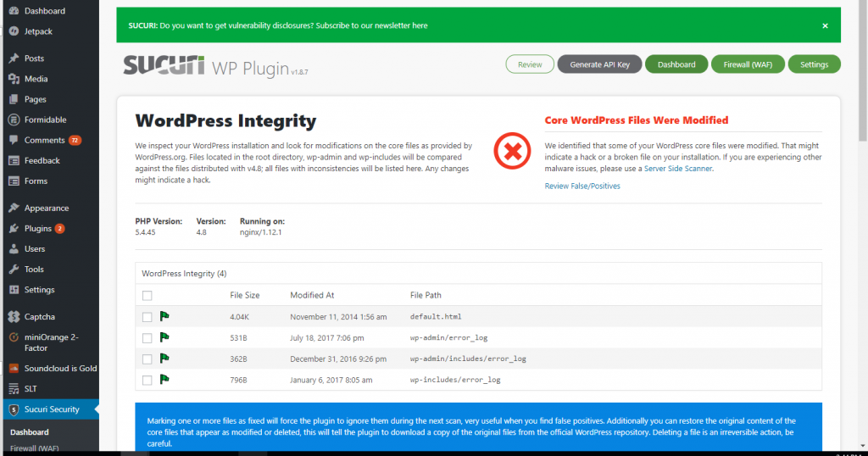Click the Plugins update badge 2
Viewport: 868px width, 456px height.
(60, 229)
